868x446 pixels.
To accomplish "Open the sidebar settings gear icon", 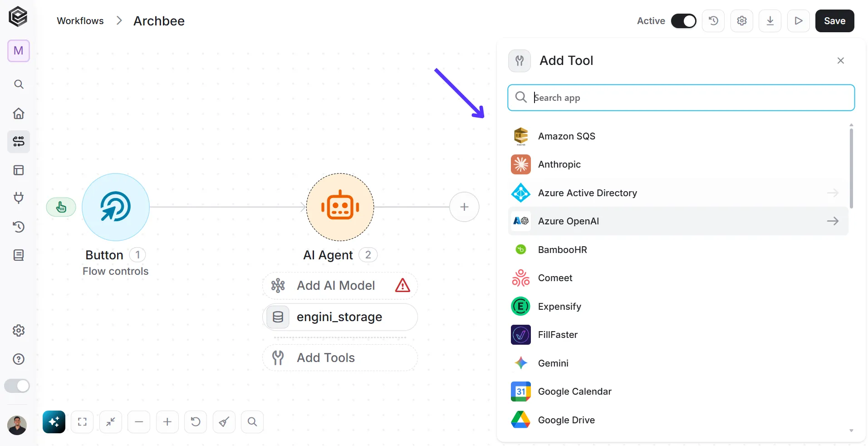I will 19,331.
